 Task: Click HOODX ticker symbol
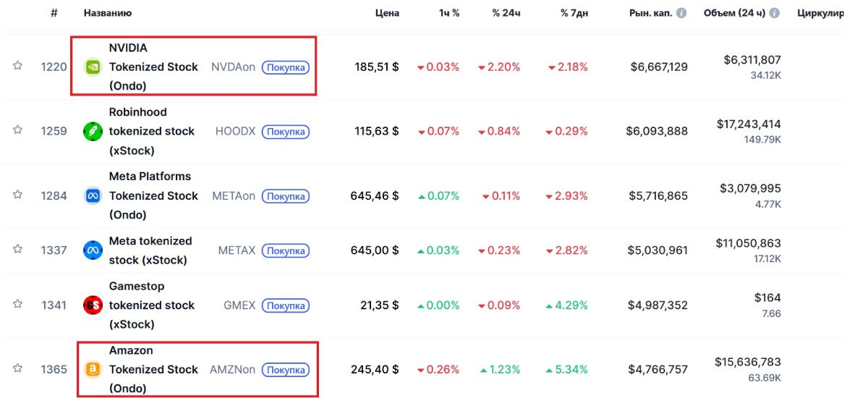point(235,131)
